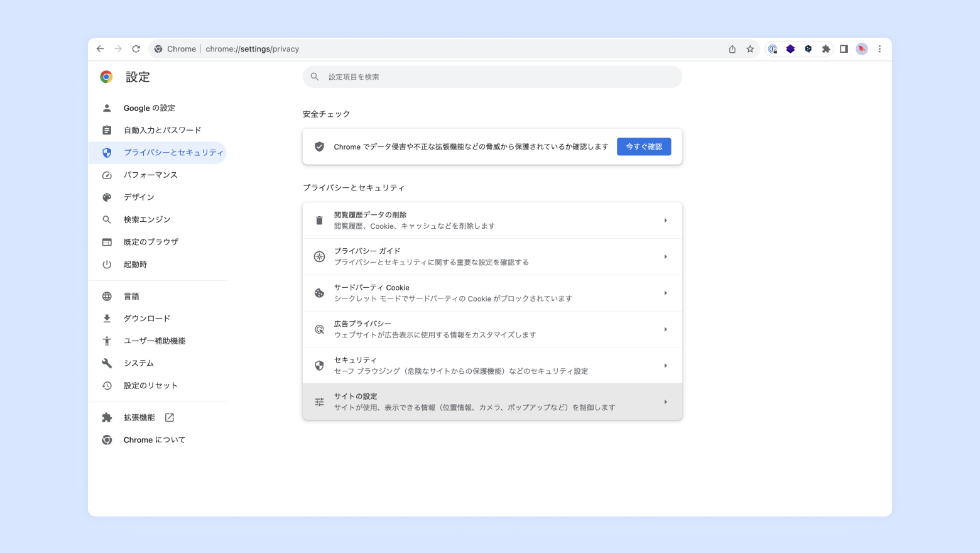Screen dimensions: 980x553
Task: Expand 閲覧履歴データの削除 with its arrow
Action: coord(665,221)
